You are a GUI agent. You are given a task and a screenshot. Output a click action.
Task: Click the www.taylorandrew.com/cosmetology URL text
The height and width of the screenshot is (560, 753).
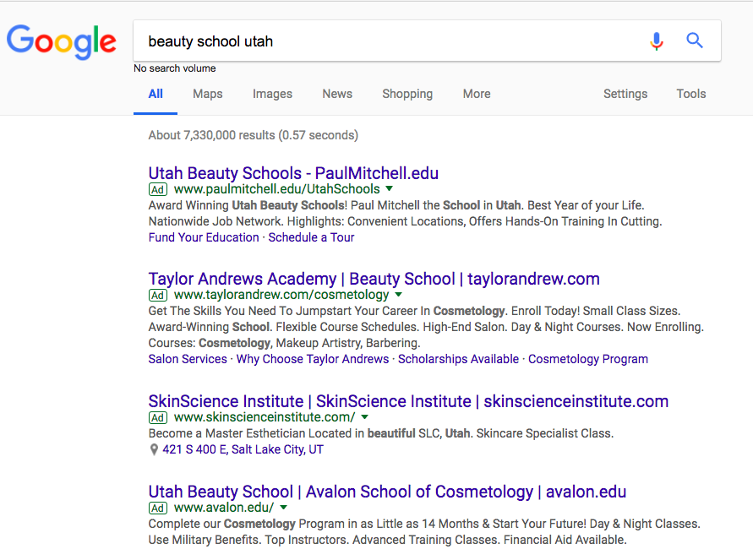pyautogui.click(x=281, y=295)
